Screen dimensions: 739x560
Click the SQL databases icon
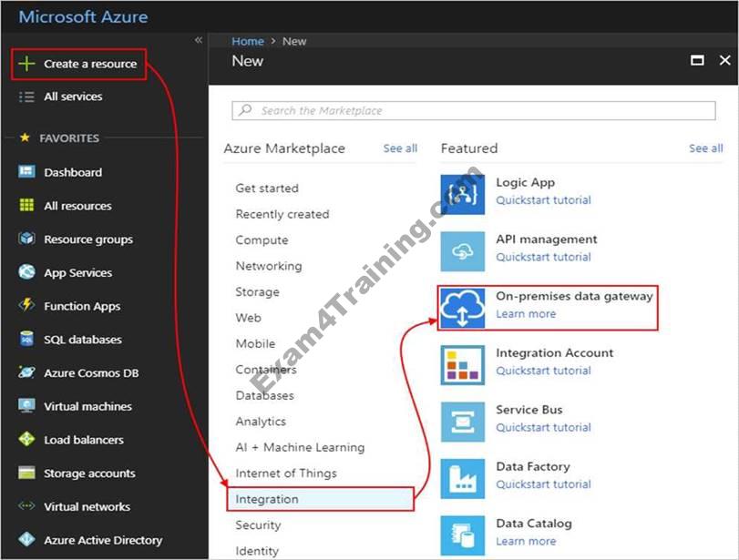pyautogui.click(x=26, y=339)
